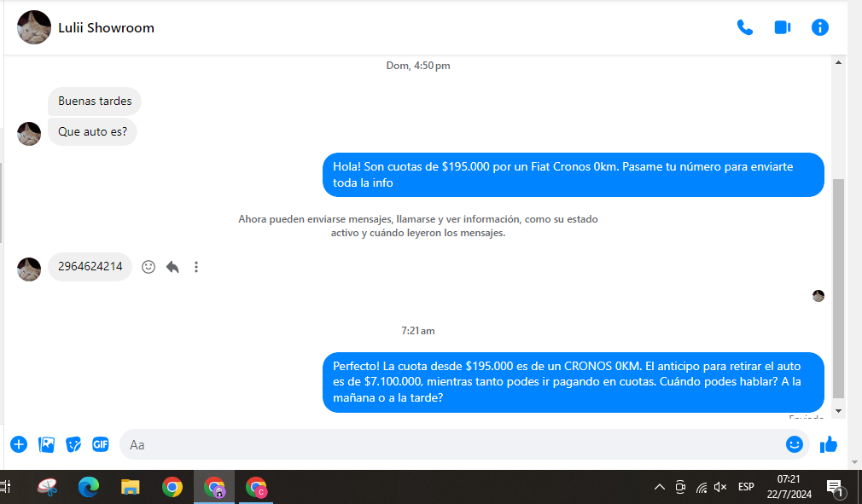This screenshot has width=862, height=504.
Task: Open Snipping Tool from taskbar
Action: point(47,487)
